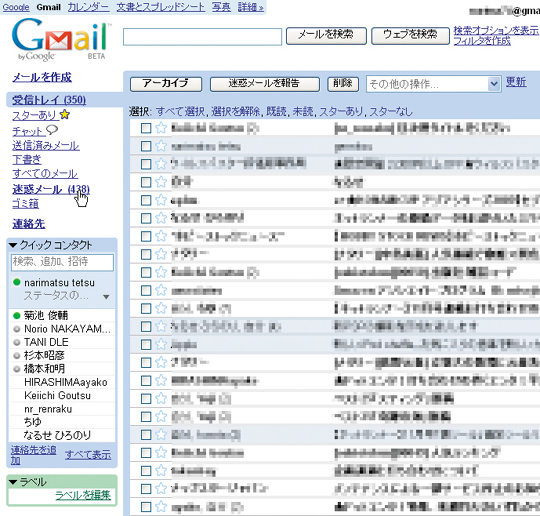Click the 検索、追加、招待 contact field
Screen dimensions: 540x516
pos(62,262)
